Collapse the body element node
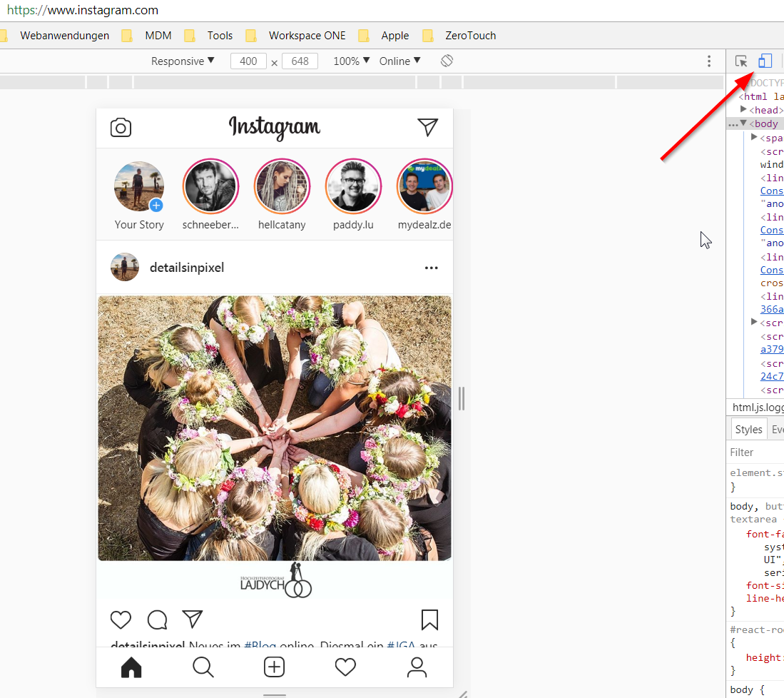The width and height of the screenshot is (784, 698). tap(743, 123)
